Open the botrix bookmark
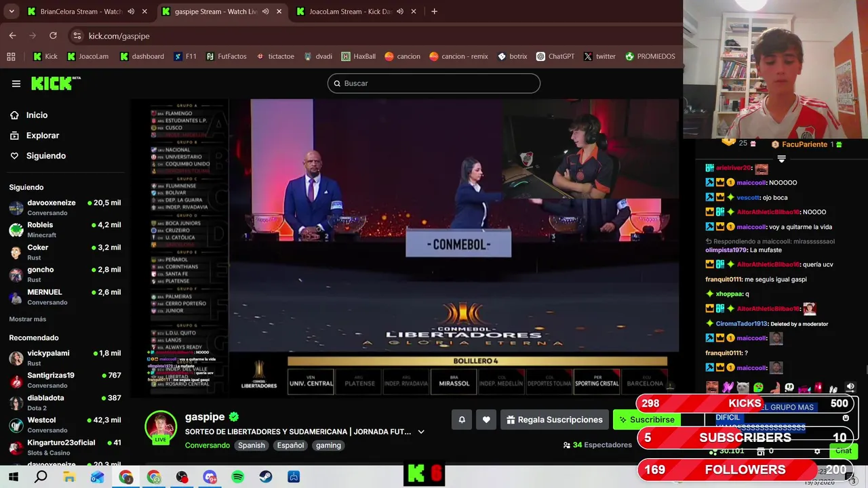This screenshot has width=868, height=488. point(512,56)
